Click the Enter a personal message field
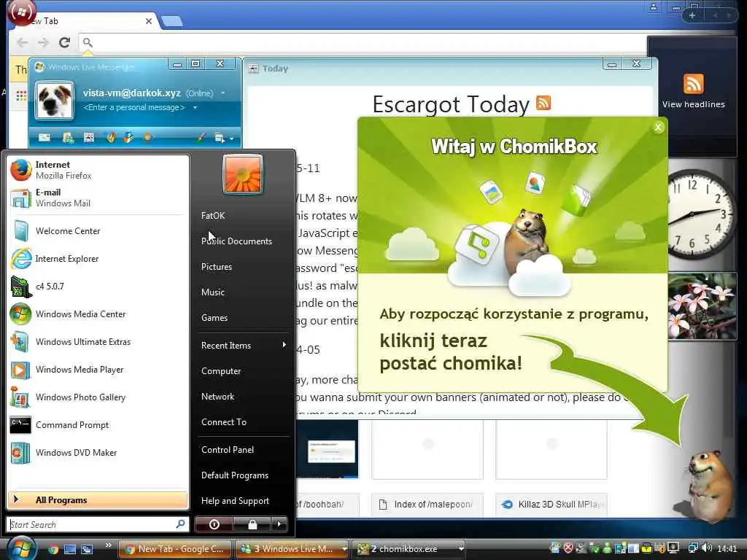The height and width of the screenshot is (560, 747). point(134,108)
